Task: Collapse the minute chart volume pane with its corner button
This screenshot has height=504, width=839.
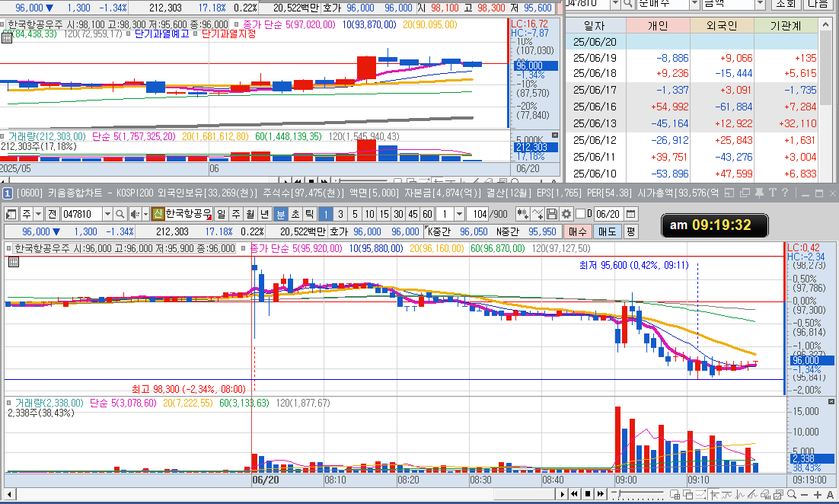Action: 831,401
